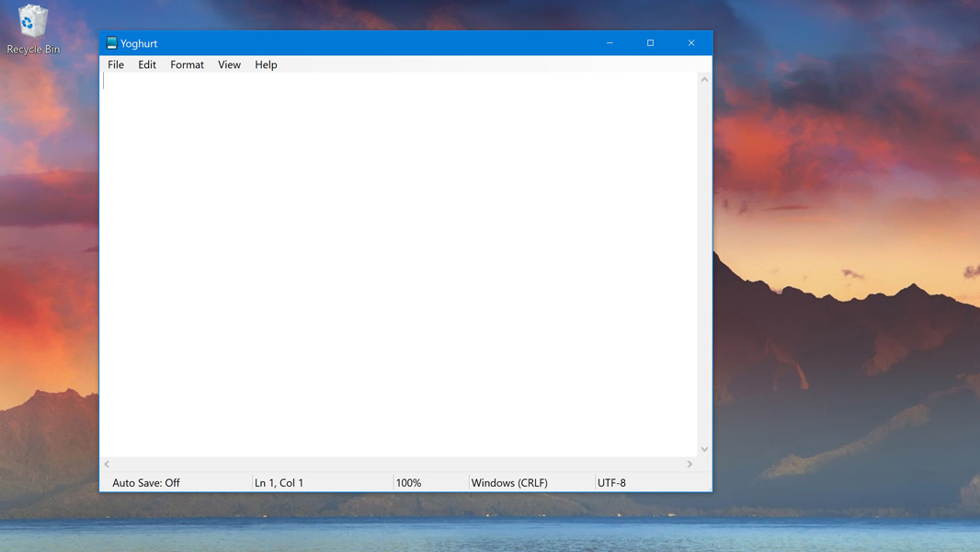Close the Yoghurt window
This screenshot has width=980, height=552.
[x=691, y=43]
